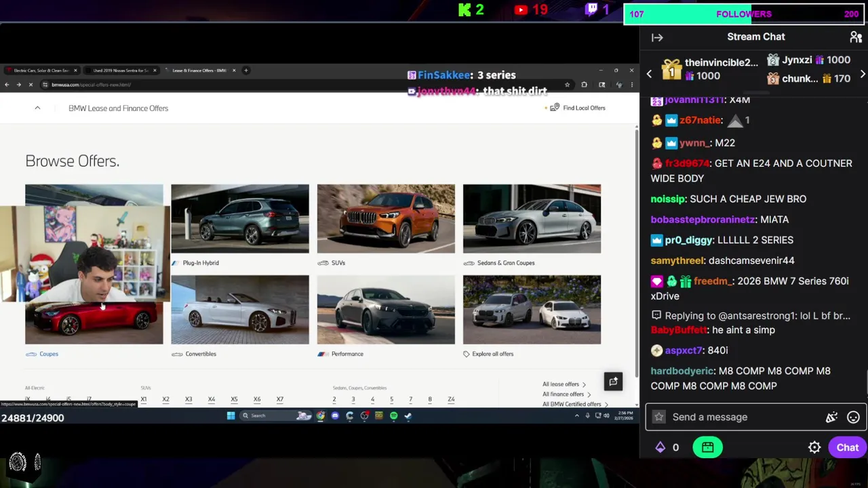
Task: Open the Bits diamond balance icon
Action: pyautogui.click(x=660, y=447)
